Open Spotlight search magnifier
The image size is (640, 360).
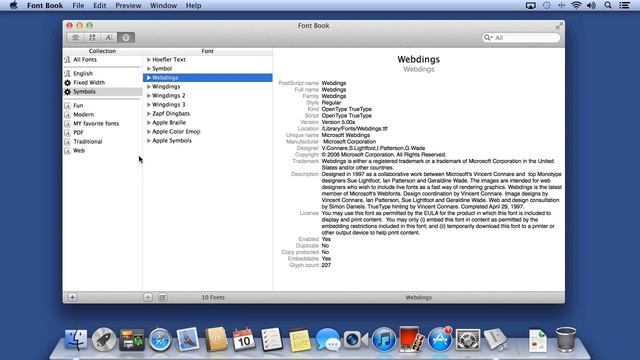[608, 5]
